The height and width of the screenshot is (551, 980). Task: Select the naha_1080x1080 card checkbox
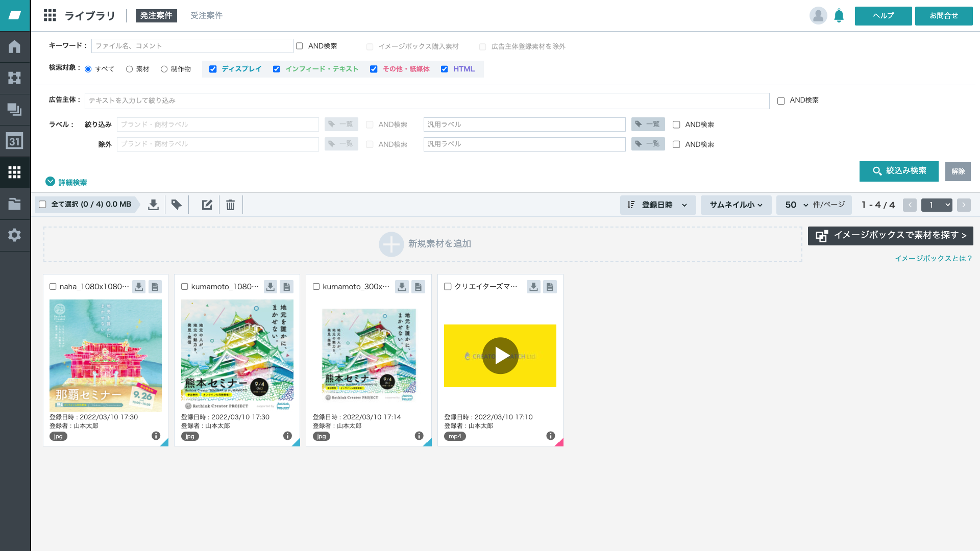tap(53, 287)
